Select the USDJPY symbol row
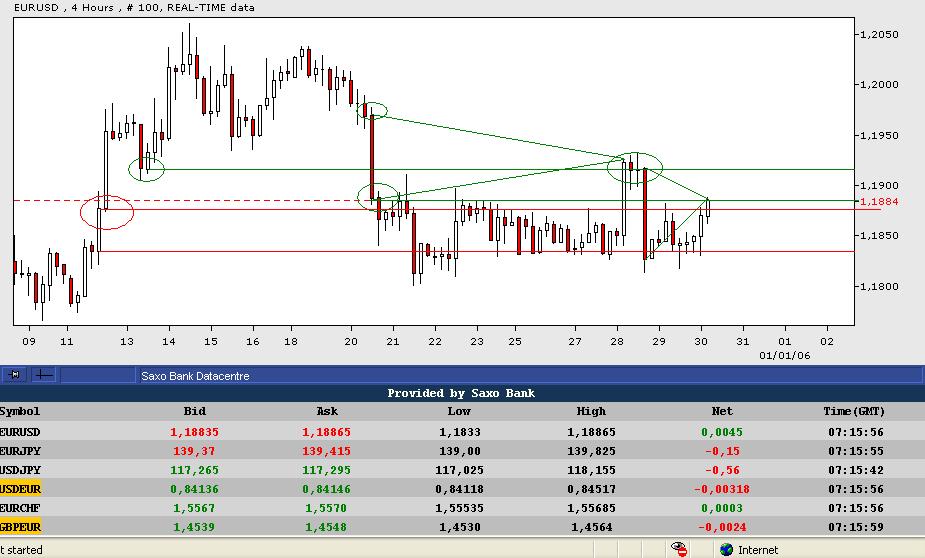The image size is (925, 558). tap(462, 470)
